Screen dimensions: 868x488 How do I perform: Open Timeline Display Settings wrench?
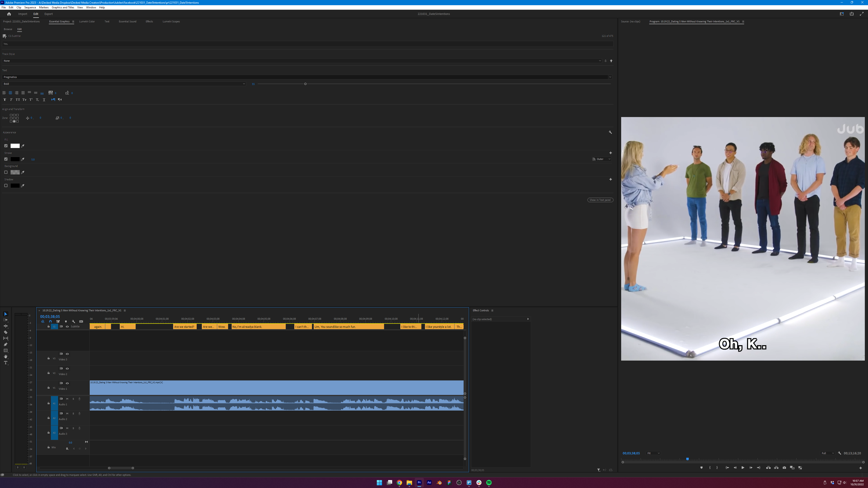(x=73, y=322)
